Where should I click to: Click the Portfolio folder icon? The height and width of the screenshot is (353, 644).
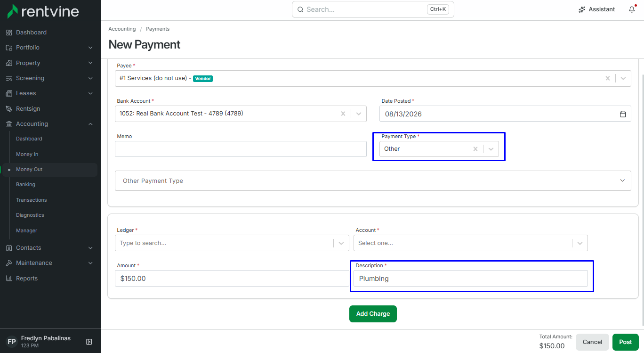pos(9,48)
